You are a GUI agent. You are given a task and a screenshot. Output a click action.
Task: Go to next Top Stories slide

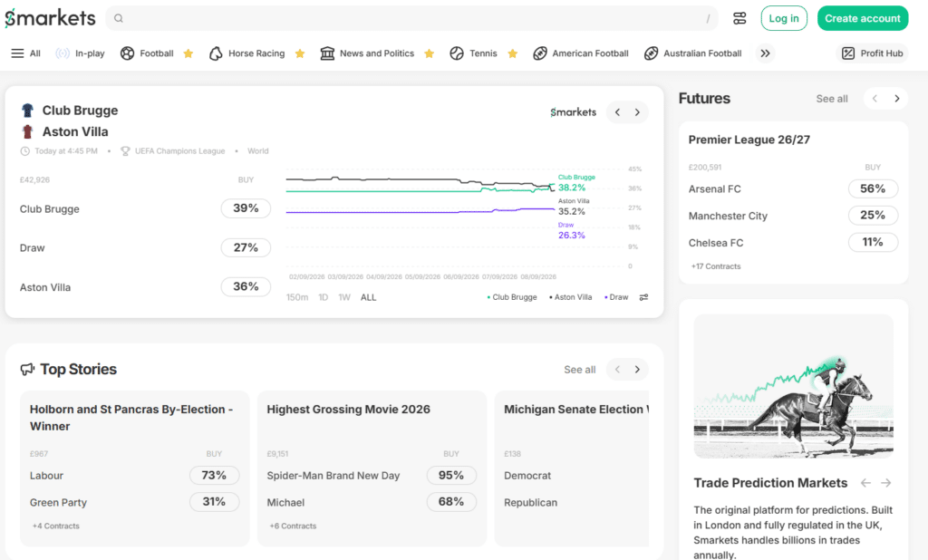point(637,370)
